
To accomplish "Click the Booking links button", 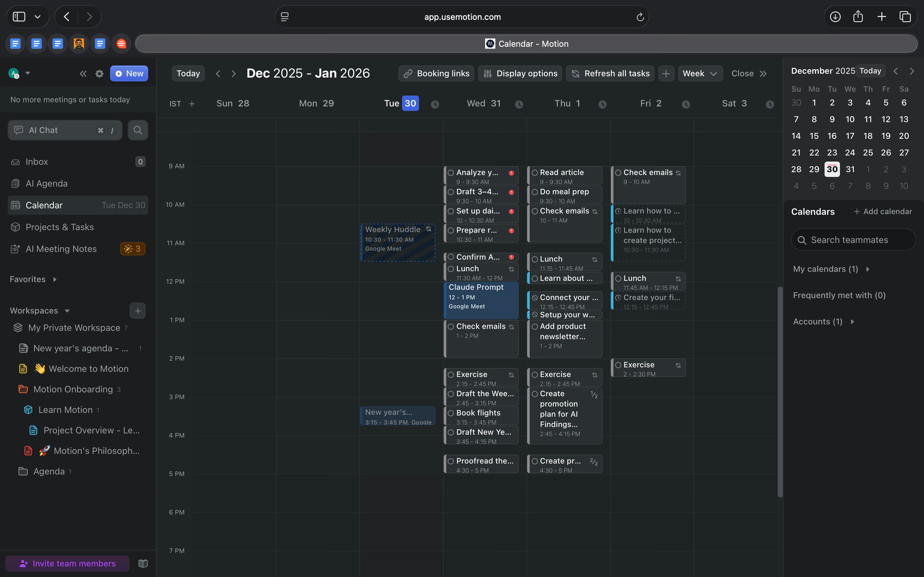I will (x=436, y=74).
